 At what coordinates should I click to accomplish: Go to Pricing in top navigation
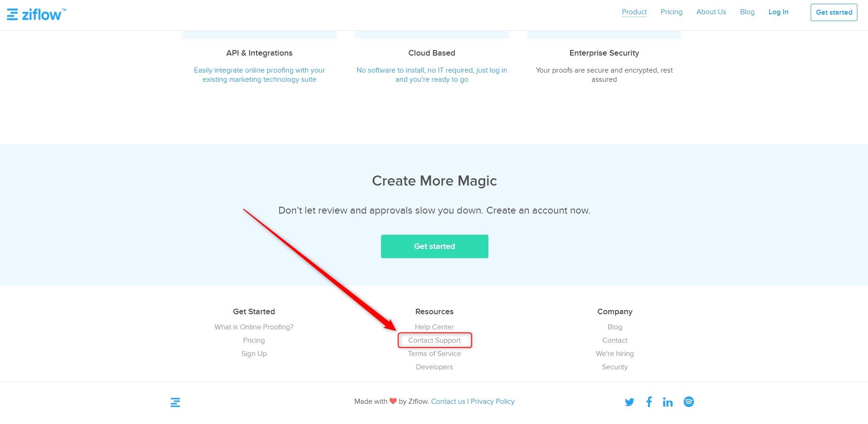(671, 12)
